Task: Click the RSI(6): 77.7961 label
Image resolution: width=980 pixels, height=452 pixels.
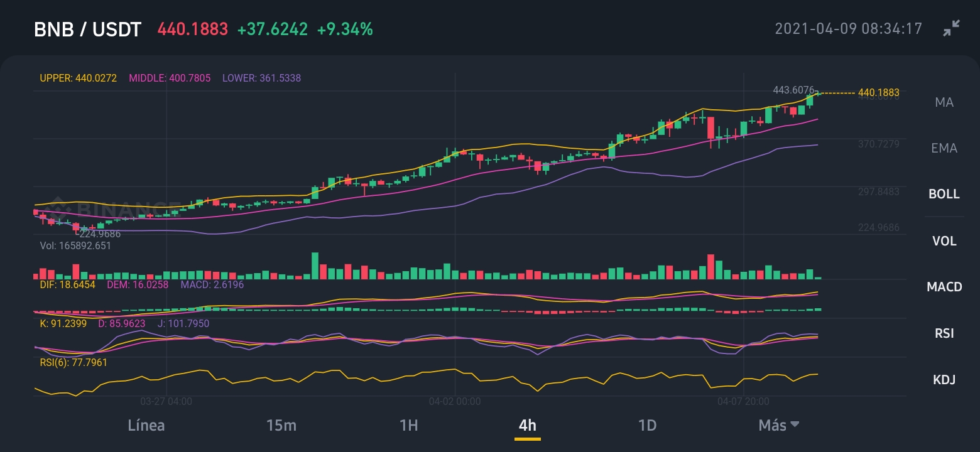Action: [73, 362]
